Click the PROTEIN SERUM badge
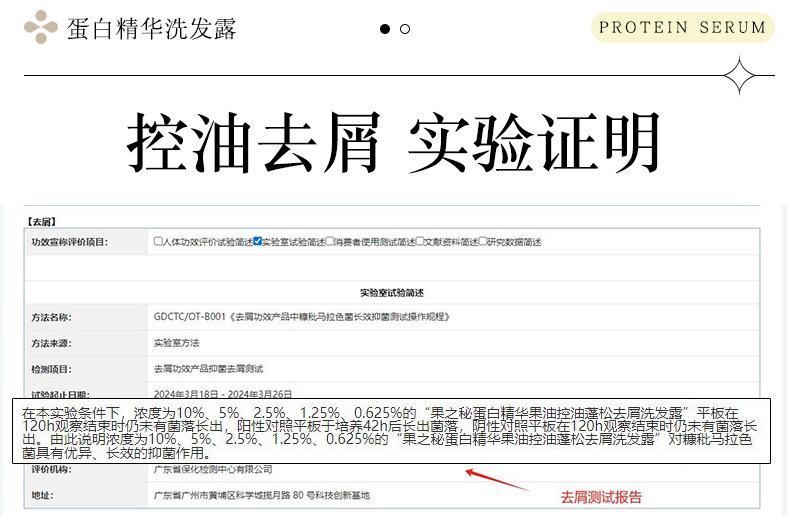Screen dimensions: 790x531 pos(682,27)
